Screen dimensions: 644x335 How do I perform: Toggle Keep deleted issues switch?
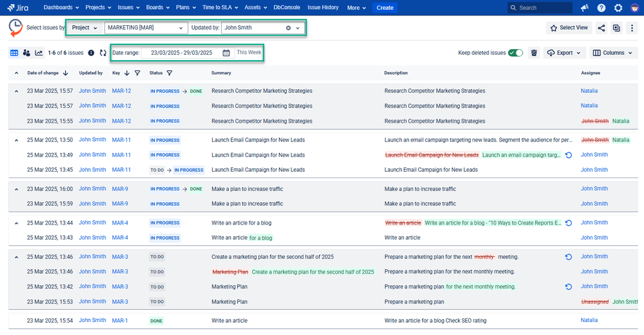pyautogui.click(x=515, y=53)
